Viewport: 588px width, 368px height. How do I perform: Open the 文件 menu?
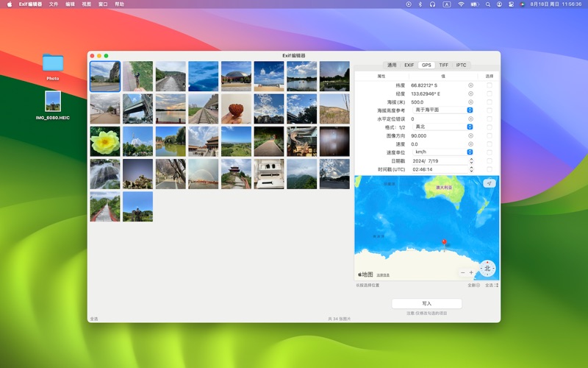(54, 4)
